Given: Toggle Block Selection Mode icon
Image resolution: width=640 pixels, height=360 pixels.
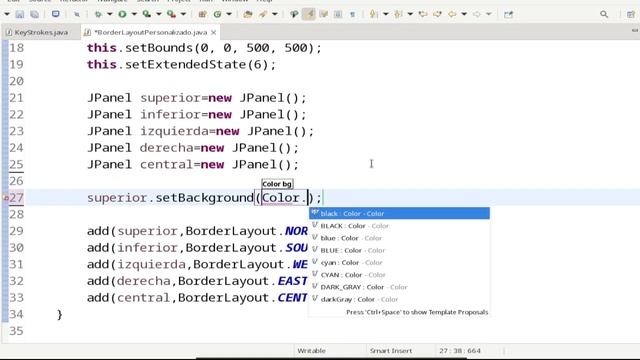Looking at the screenshot, I should click(x=338, y=14).
